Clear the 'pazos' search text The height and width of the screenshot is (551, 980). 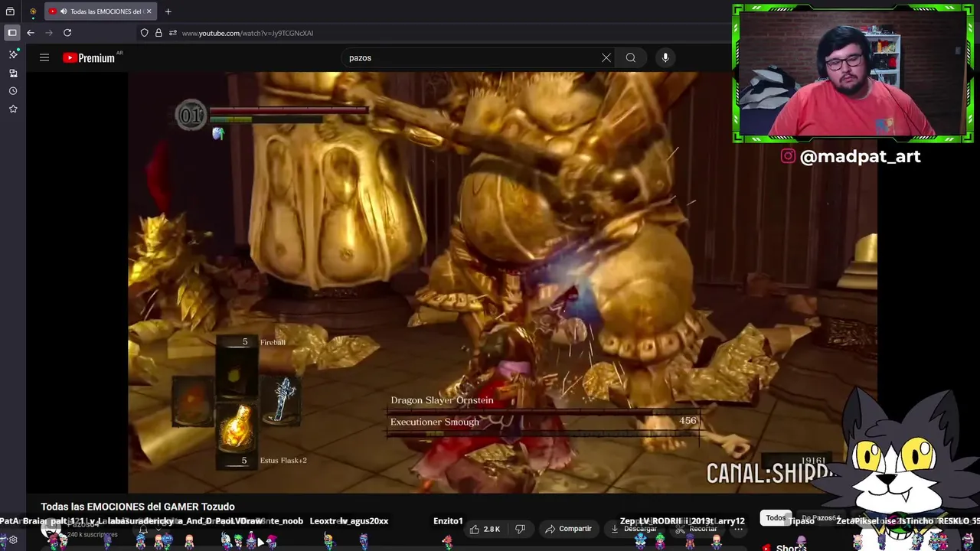pos(606,57)
